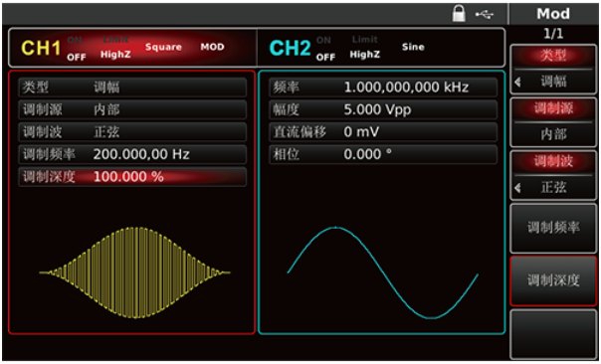Click the Mod menu title
Image resolution: width=601 pixels, height=364 pixels.
[553, 14]
